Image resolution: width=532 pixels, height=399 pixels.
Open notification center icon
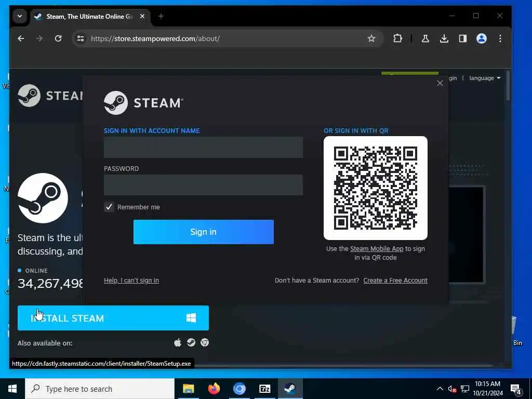coord(516,390)
